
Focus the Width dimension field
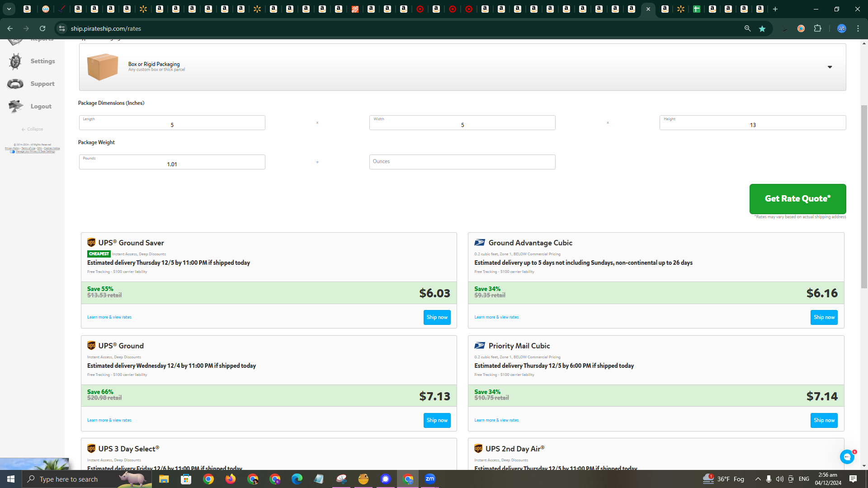tap(462, 122)
